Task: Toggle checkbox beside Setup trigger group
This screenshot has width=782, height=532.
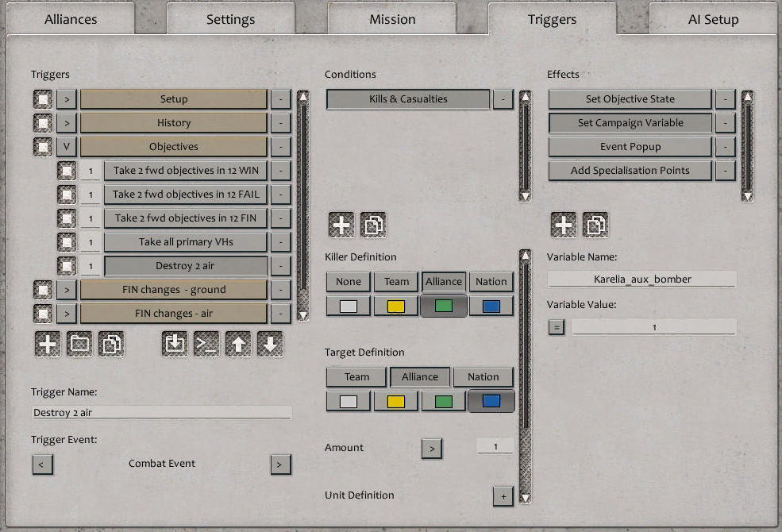Action: click(43, 99)
